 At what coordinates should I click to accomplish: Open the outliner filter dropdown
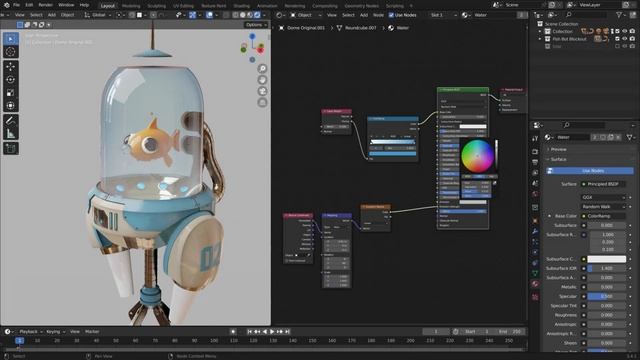point(621,15)
